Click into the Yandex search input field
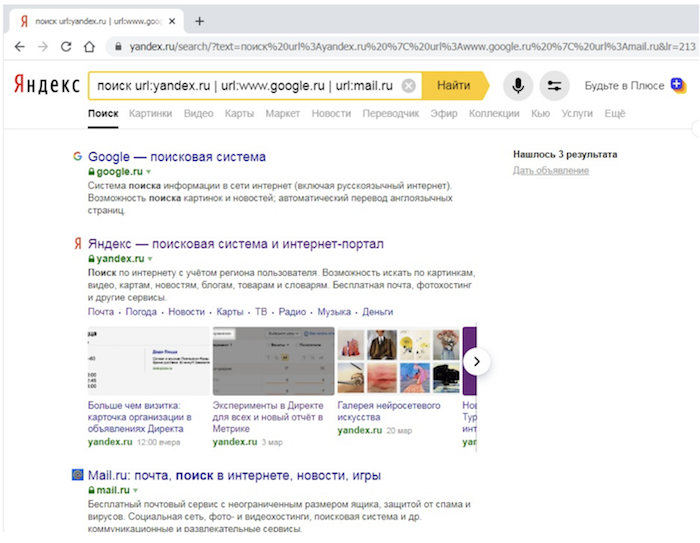This screenshot has width=700, height=543. 246,85
